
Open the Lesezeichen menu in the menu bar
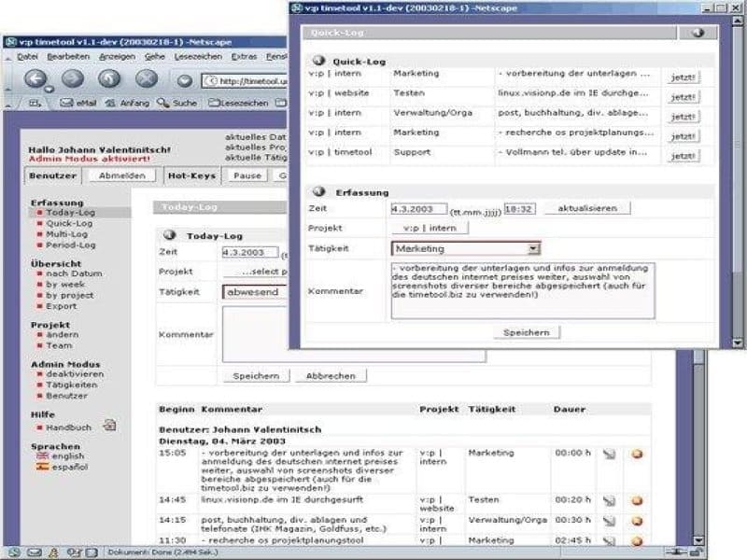point(197,57)
